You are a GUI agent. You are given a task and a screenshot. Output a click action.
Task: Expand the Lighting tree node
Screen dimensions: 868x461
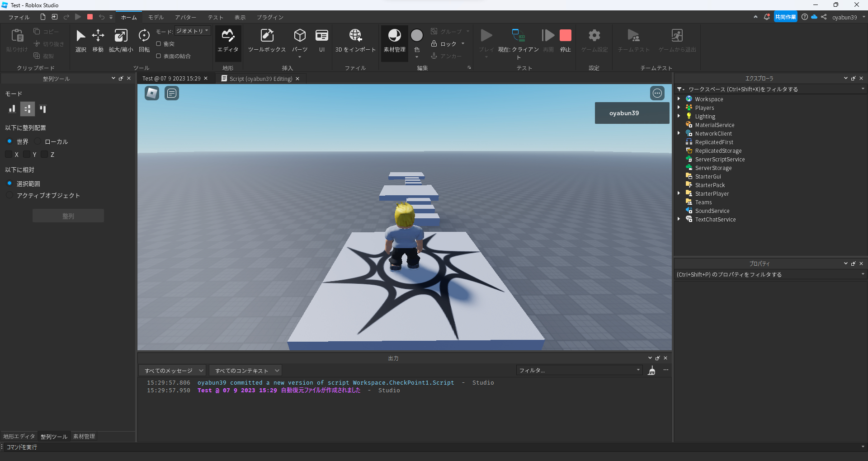tap(679, 116)
